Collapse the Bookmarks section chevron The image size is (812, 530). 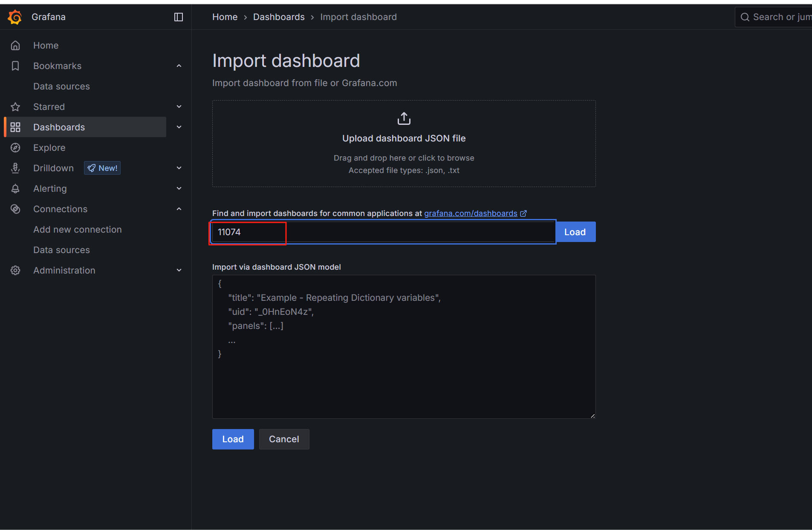179,66
